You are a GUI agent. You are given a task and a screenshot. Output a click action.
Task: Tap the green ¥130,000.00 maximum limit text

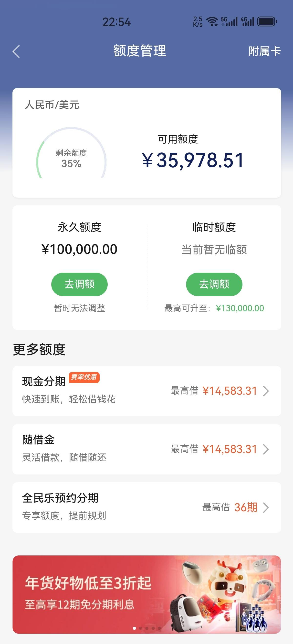[x=240, y=308]
